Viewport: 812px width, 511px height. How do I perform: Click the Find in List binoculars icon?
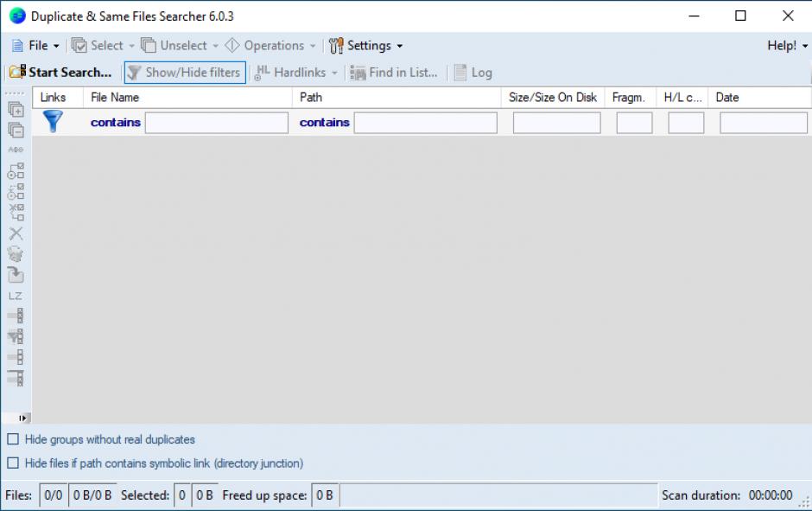[358, 73]
